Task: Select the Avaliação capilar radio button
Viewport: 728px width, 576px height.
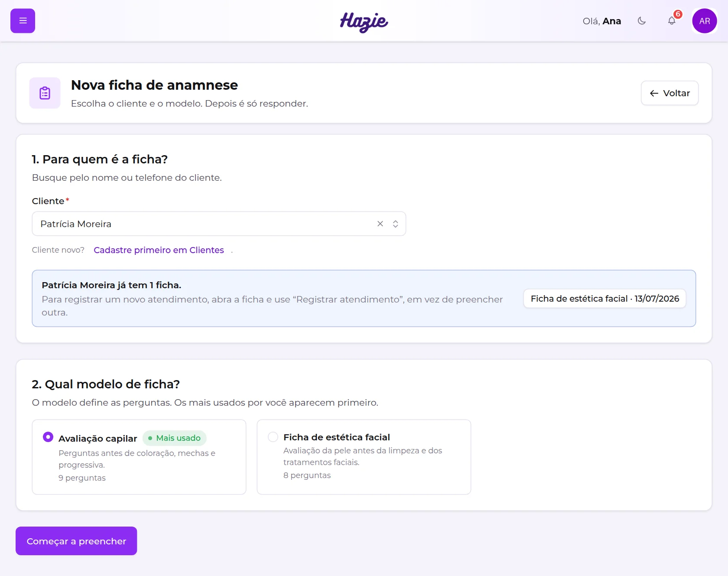Action: pyautogui.click(x=48, y=437)
